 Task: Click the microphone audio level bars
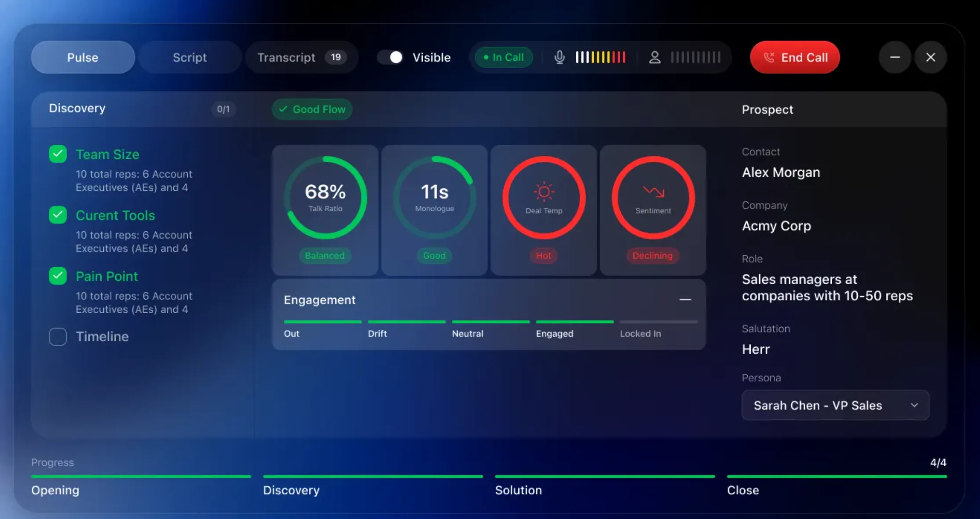tap(600, 57)
